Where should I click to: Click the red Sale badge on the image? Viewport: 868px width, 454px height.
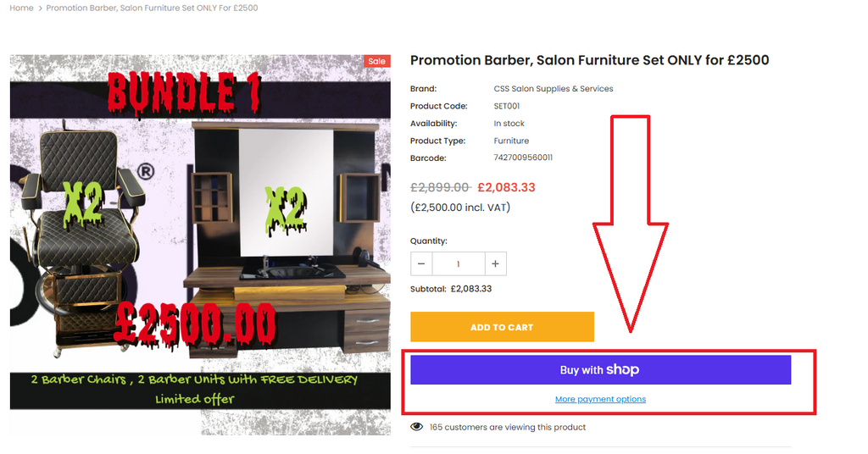click(376, 61)
